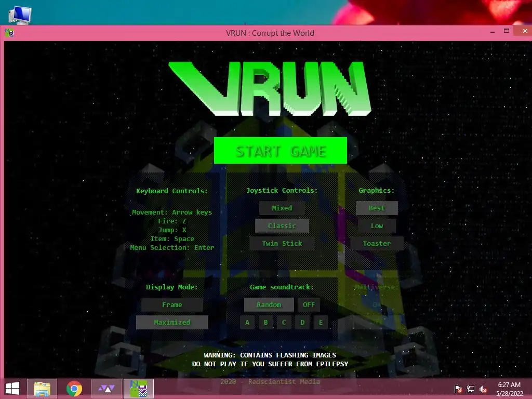Viewport: 532px width, 399px height.
Task: Click the 'Display Mode:' heading
Action: pyautogui.click(x=171, y=287)
